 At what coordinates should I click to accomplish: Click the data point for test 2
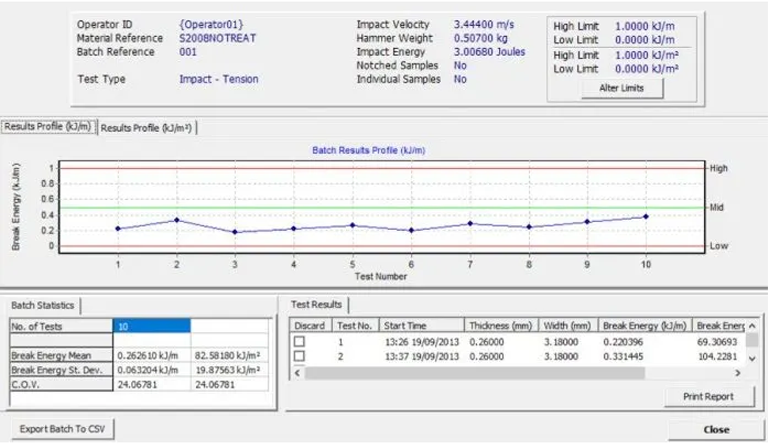point(177,220)
